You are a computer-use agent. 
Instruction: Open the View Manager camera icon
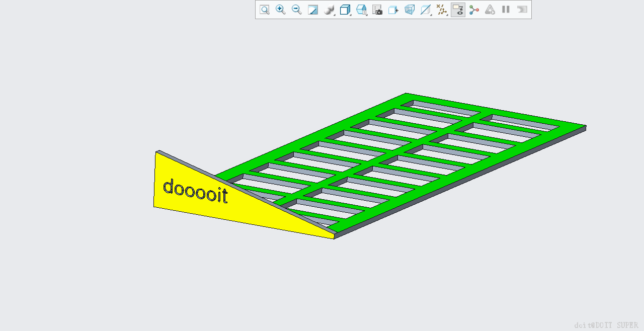click(x=377, y=10)
